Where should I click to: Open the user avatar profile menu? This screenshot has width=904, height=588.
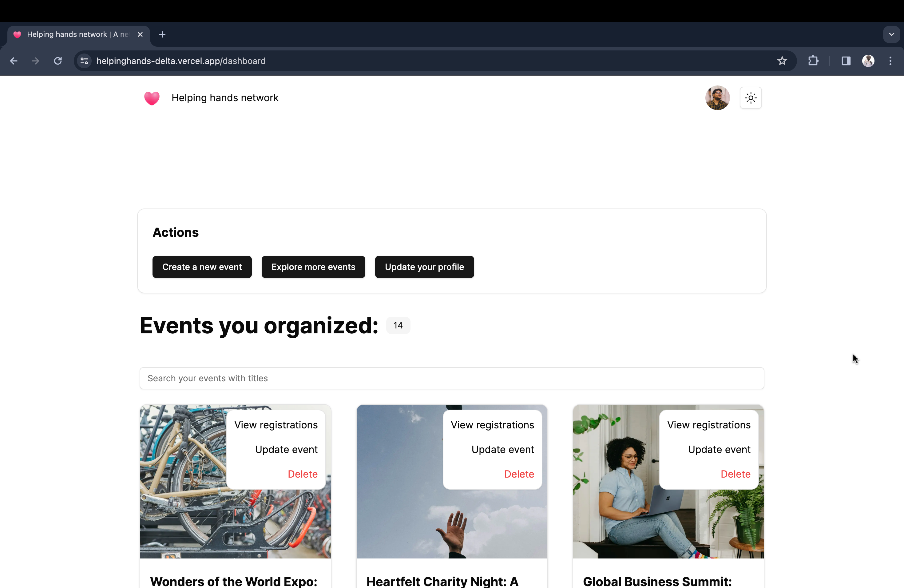717,98
